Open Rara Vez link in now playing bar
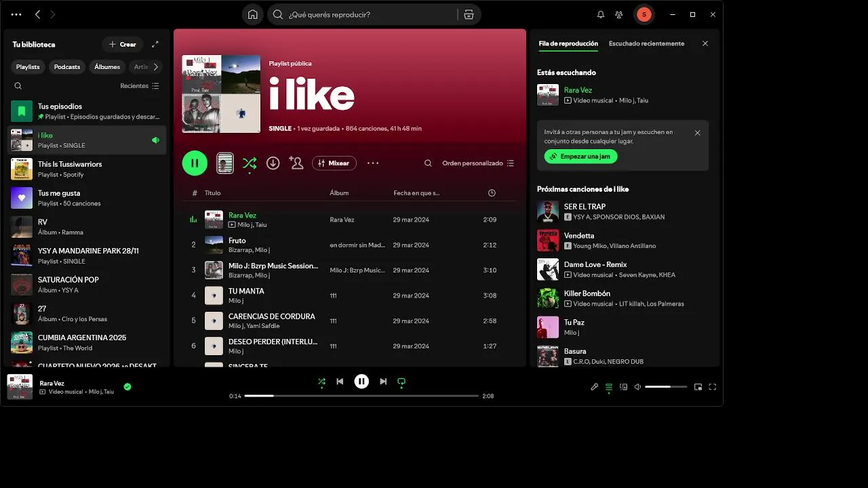 pos(52,383)
